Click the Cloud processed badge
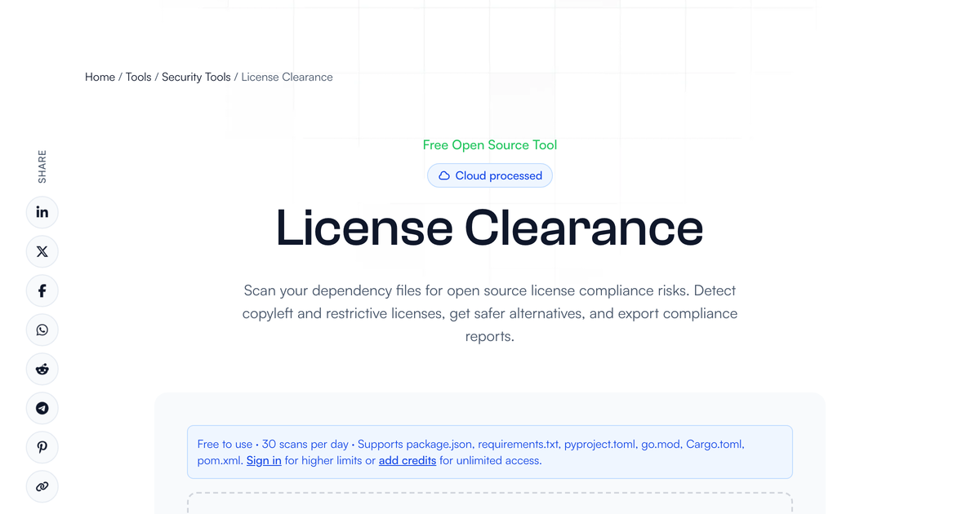 point(490,175)
